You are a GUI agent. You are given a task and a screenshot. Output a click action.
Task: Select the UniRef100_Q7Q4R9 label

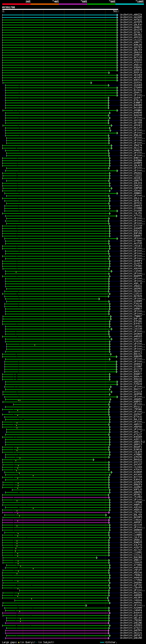pyautogui.click(x=131, y=87)
